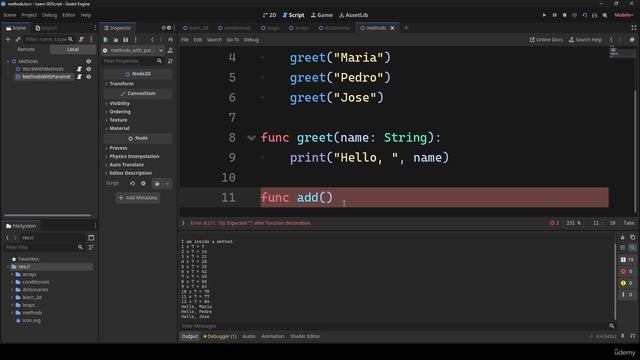This screenshot has width=640, height=360.
Task: Click the new resource icon in Inspector
Action: (x=106, y=40)
